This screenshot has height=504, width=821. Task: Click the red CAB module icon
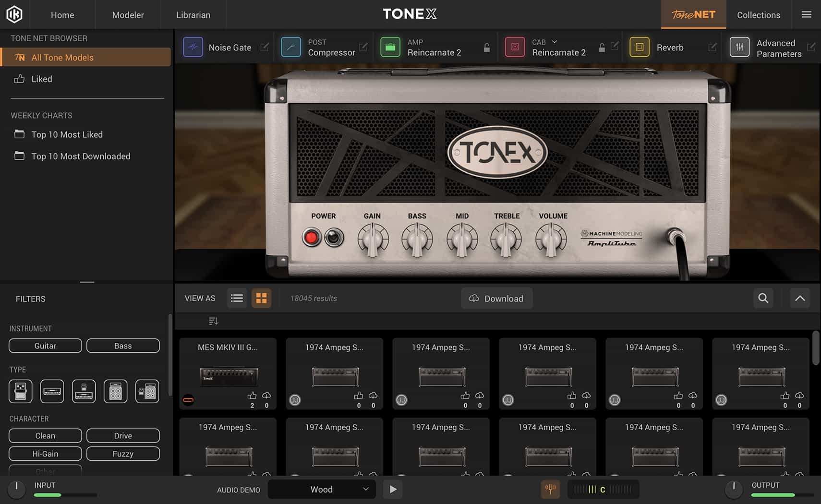(515, 47)
